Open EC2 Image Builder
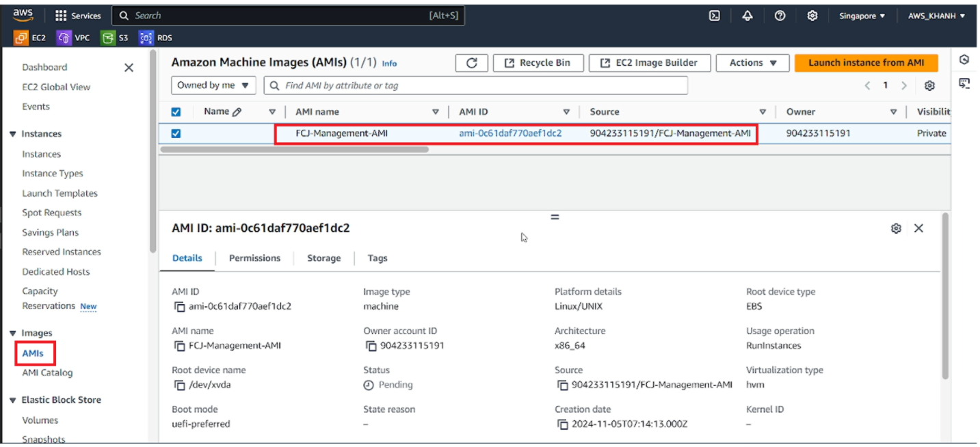Viewport: 980px width, 447px height. pos(650,63)
